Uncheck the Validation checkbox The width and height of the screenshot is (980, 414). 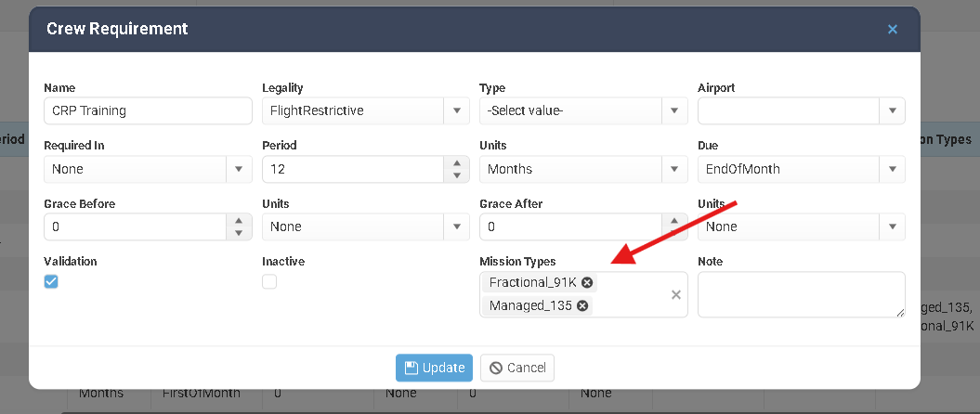52,282
